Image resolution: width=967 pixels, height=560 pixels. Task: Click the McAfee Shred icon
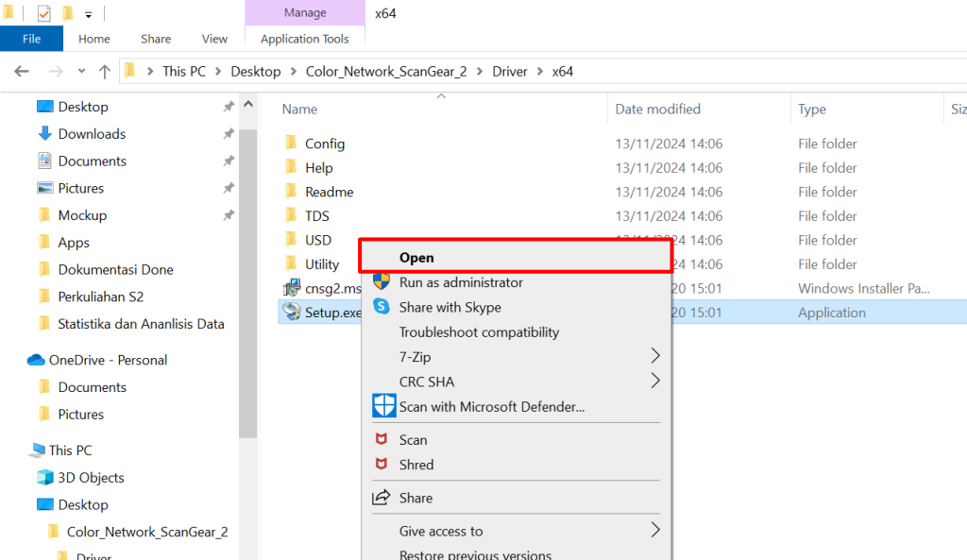point(382,465)
